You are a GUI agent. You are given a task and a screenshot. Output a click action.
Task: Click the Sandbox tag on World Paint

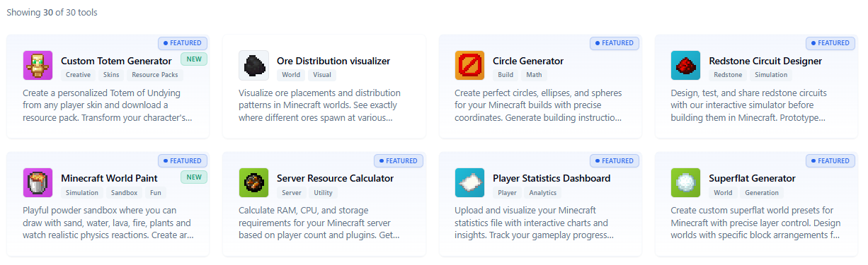click(125, 192)
